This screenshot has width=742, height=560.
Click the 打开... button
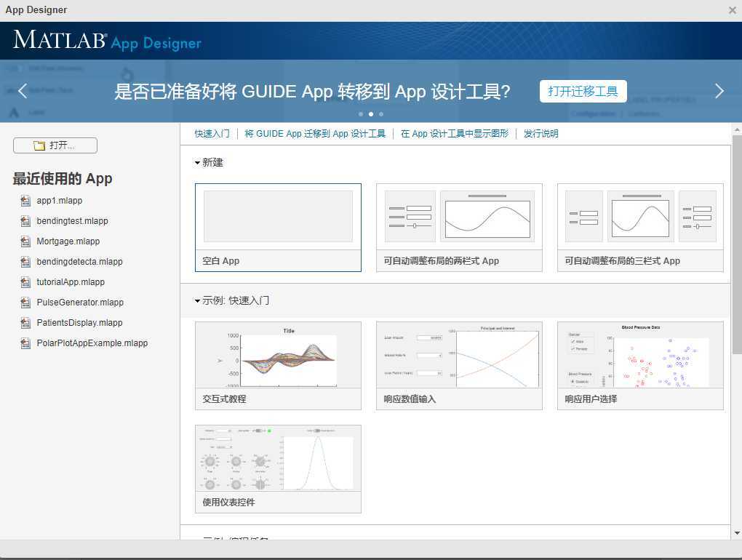click(x=55, y=145)
